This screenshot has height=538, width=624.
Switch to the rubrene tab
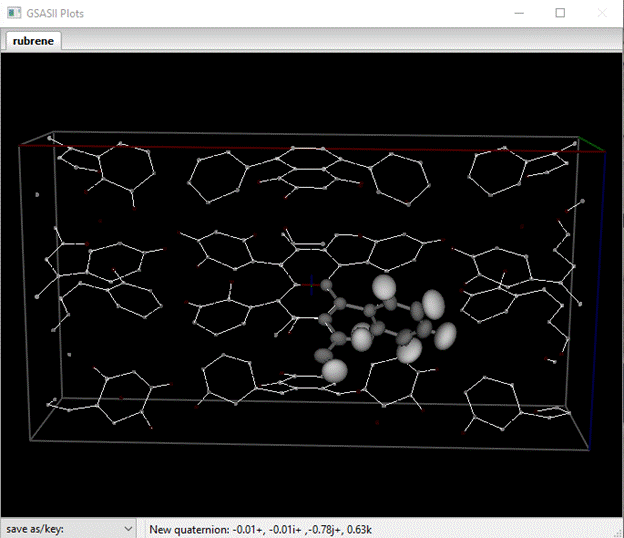(34, 41)
